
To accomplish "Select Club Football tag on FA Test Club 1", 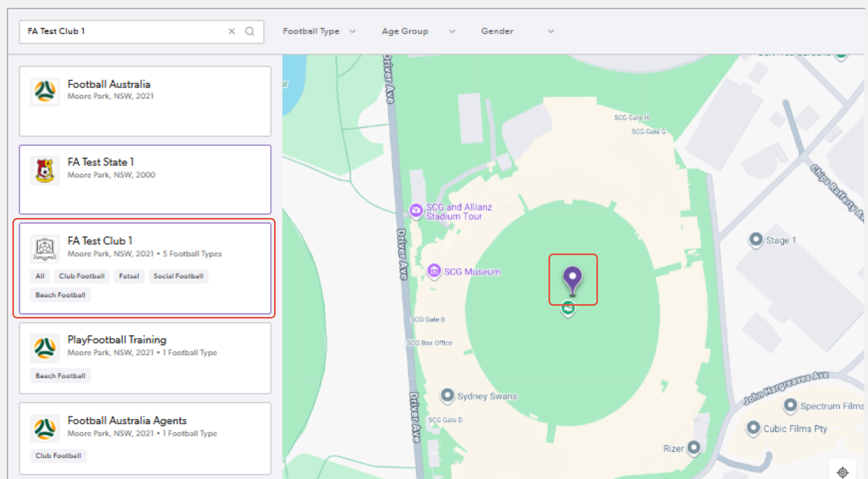I will coord(82,276).
